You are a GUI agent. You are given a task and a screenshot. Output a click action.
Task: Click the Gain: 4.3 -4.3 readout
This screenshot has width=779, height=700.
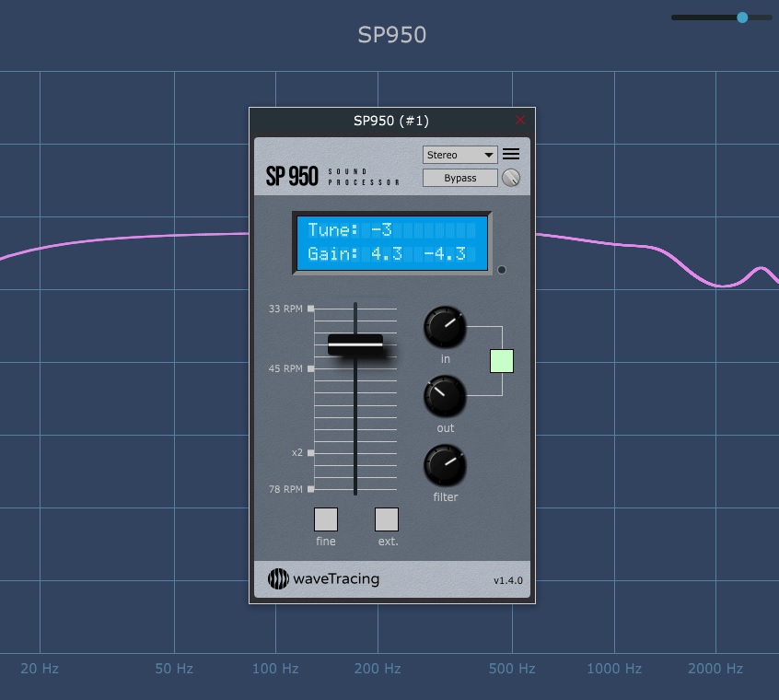pos(387,254)
